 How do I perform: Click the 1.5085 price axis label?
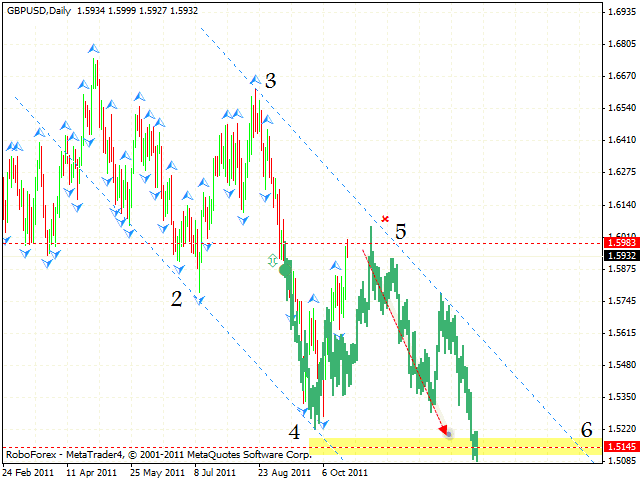622,461
